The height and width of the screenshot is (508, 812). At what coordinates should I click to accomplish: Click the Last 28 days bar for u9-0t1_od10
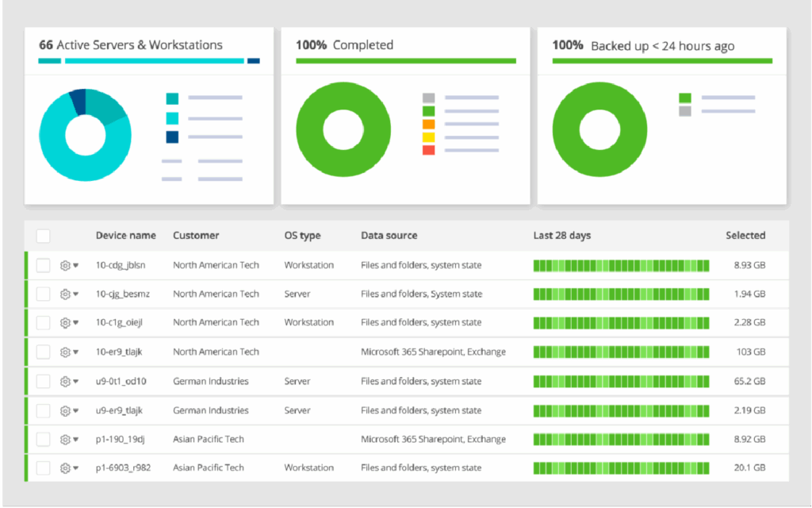[621, 381]
